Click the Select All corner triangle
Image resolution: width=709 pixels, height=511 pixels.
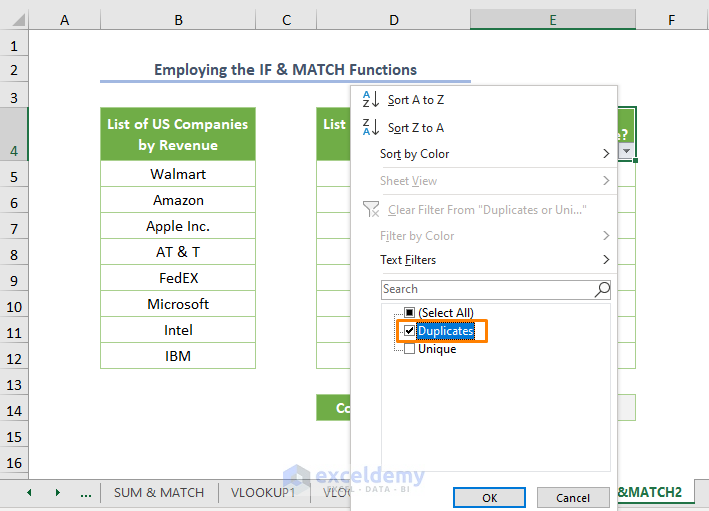point(18,20)
